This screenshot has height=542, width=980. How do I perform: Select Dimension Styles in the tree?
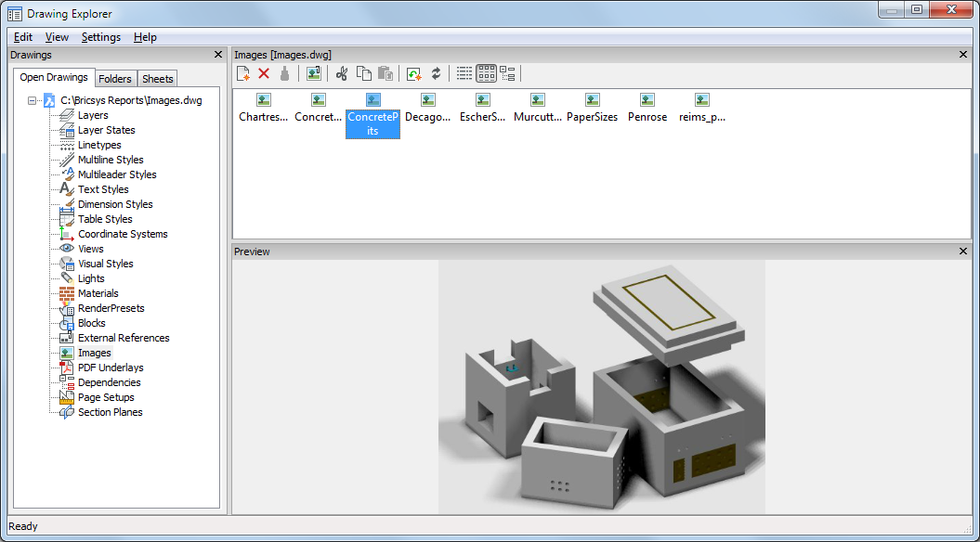click(115, 204)
